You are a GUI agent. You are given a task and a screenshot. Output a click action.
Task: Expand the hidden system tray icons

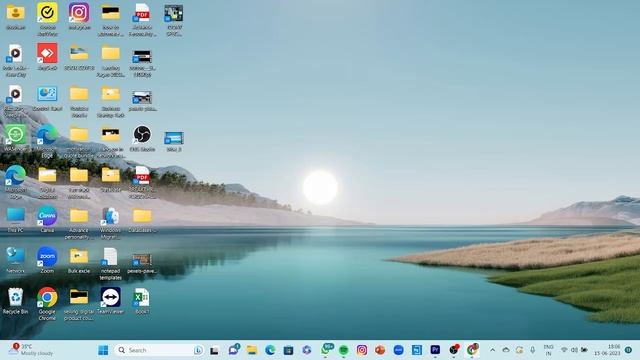(x=492, y=350)
